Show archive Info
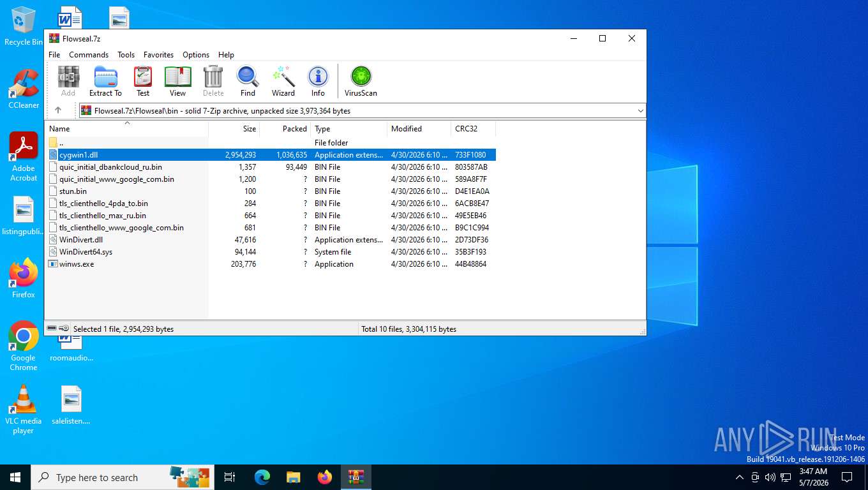Screen dimensions: 868x490 pos(318,81)
